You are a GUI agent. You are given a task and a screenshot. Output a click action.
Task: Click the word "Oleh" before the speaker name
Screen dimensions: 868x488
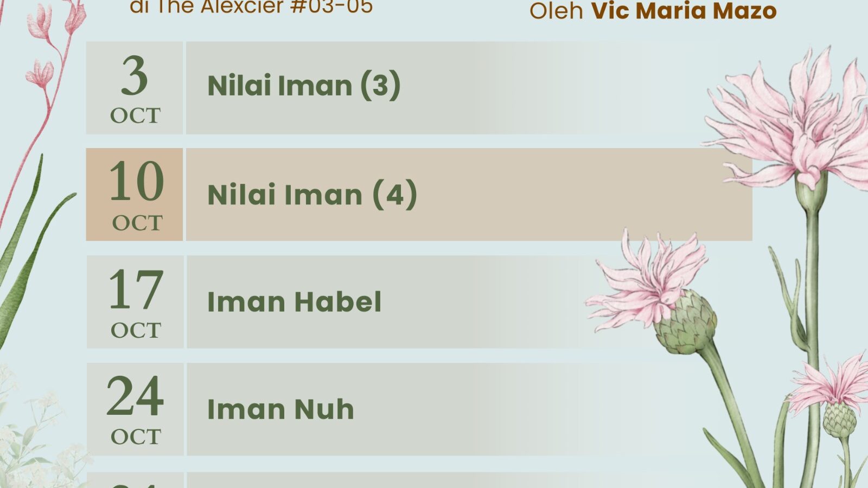(557, 11)
